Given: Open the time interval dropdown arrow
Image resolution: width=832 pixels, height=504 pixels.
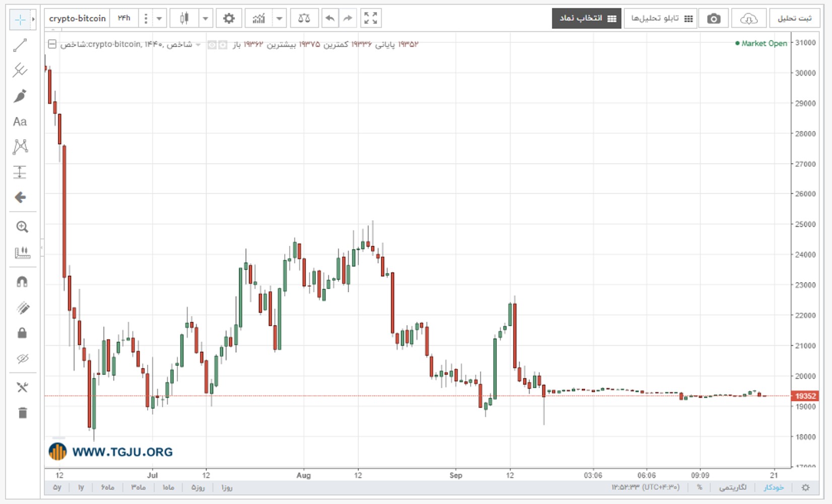Looking at the screenshot, I should click(159, 19).
